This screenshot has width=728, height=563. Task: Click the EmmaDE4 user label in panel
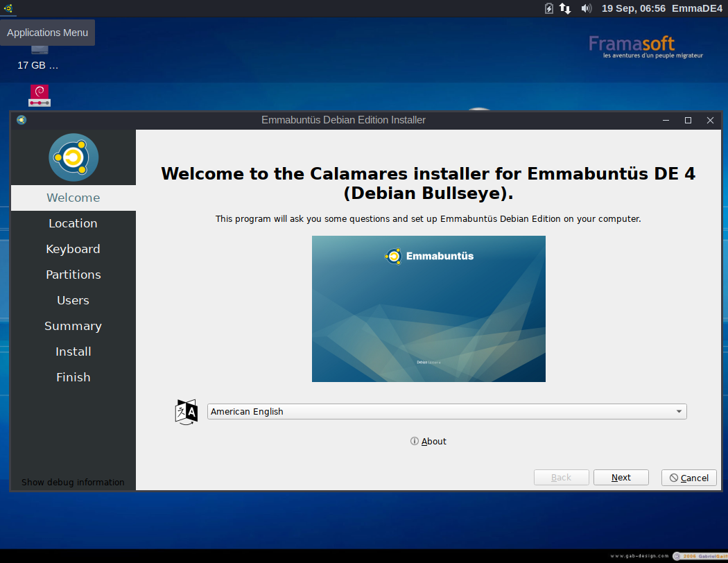pos(697,8)
